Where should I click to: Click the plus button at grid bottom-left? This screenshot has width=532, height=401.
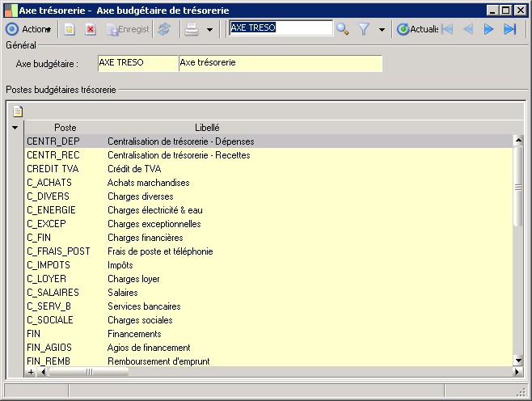coord(31,372)
